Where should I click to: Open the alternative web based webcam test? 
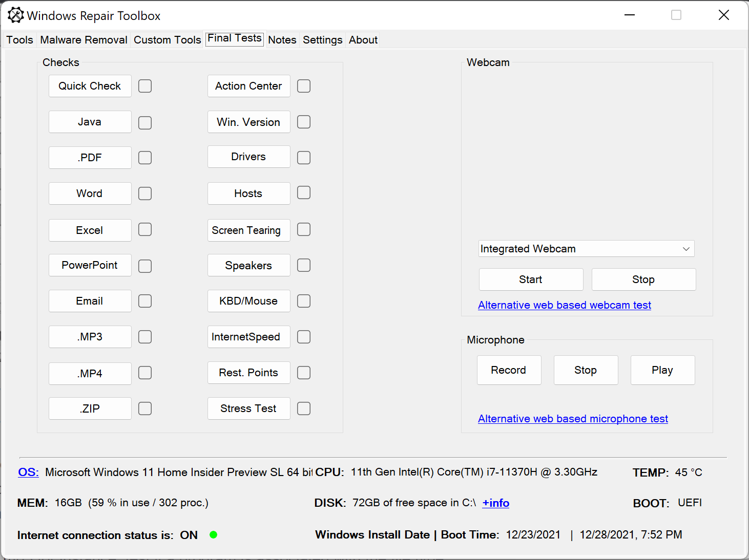[x=565, y=305]
